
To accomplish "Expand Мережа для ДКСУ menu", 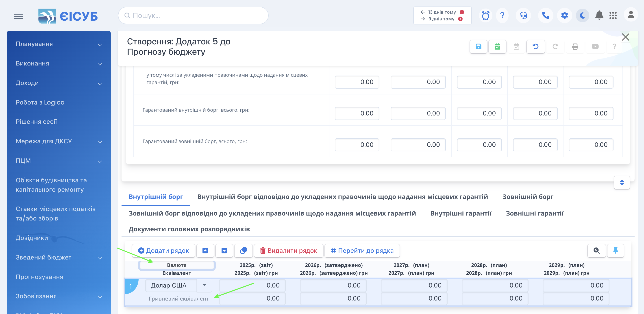I will (59, 141).
